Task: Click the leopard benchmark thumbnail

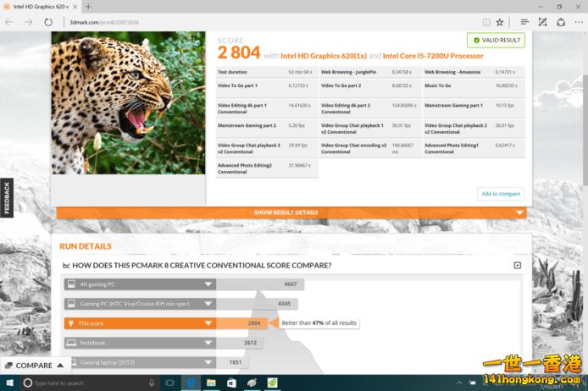Action: tap(128, 102)
